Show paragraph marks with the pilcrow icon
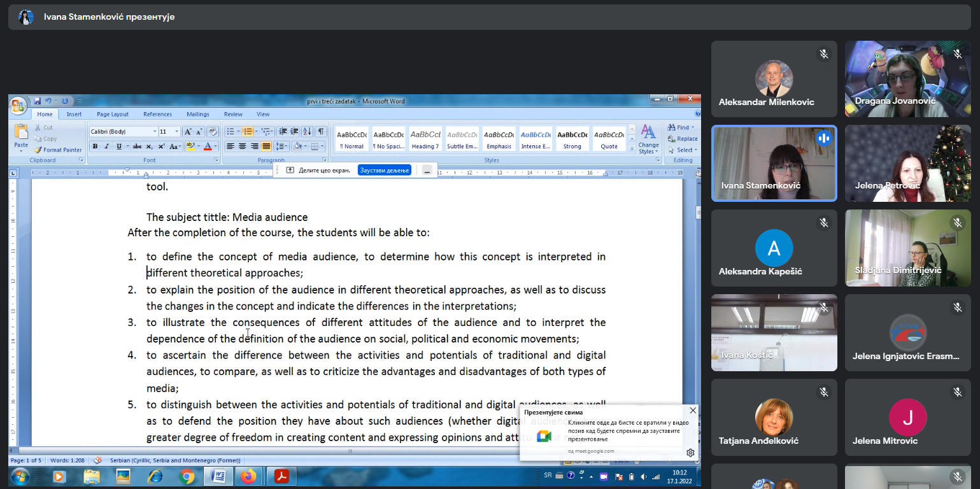This screenshot has width=980, height=489. [x=321, y=132]
